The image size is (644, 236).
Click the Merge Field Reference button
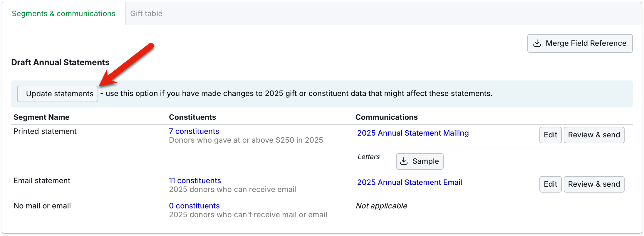pyautogui.click(x=580, y=43)
